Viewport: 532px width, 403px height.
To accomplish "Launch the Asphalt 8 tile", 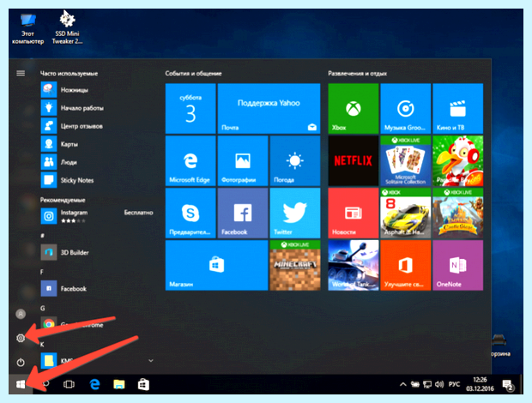I will pos(406,213).
